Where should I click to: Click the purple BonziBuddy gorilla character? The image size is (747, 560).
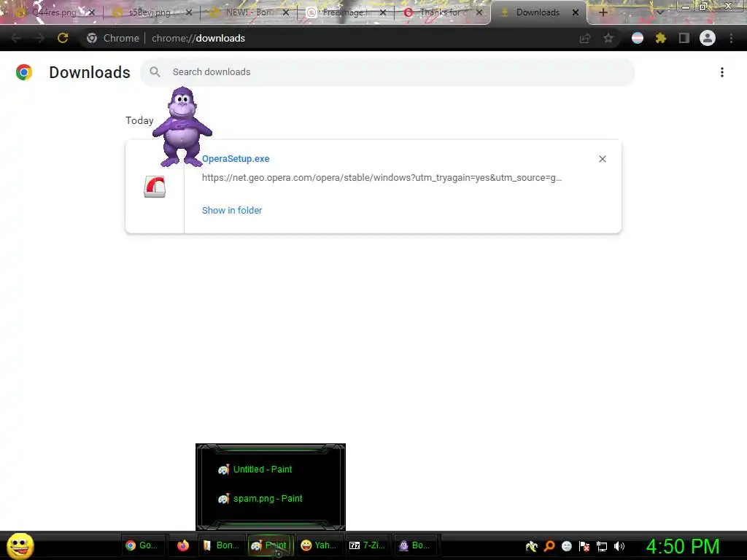pyautogui.click(x=182, y=127)
